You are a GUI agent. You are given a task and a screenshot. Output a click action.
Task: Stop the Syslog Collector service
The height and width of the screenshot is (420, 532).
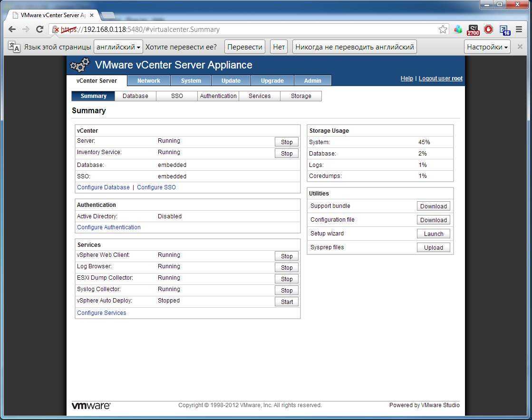287,290
